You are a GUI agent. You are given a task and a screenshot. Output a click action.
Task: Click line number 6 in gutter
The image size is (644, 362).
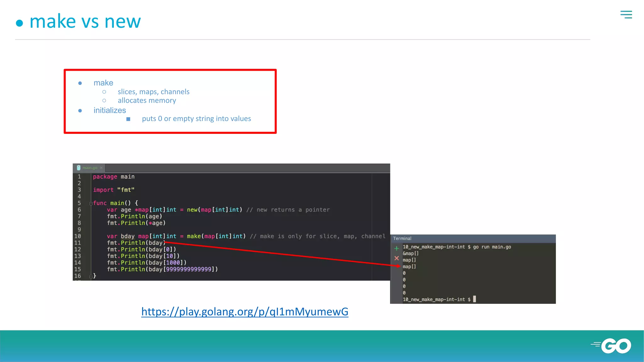pos(79,210)
